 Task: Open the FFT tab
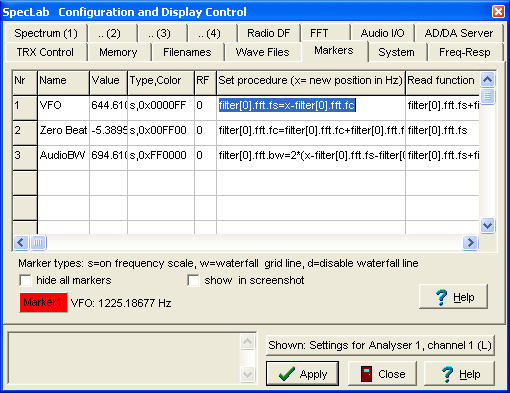(x=325, y=33)
